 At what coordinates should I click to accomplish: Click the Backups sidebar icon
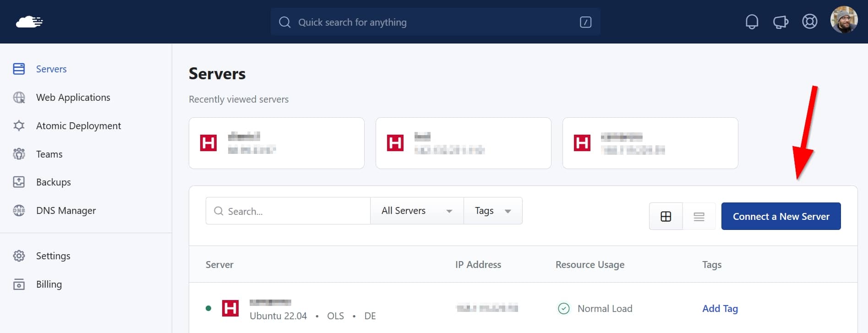click(x=19, y=182)
